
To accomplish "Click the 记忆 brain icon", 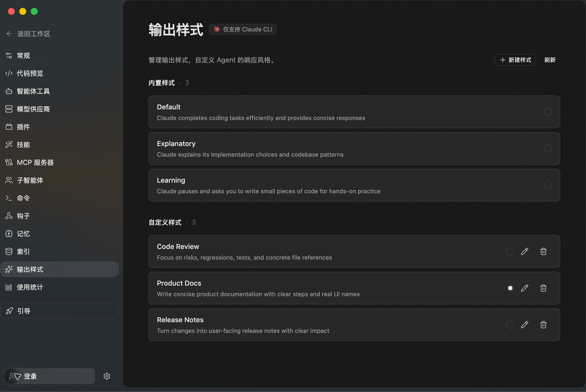I will point(9,234).
